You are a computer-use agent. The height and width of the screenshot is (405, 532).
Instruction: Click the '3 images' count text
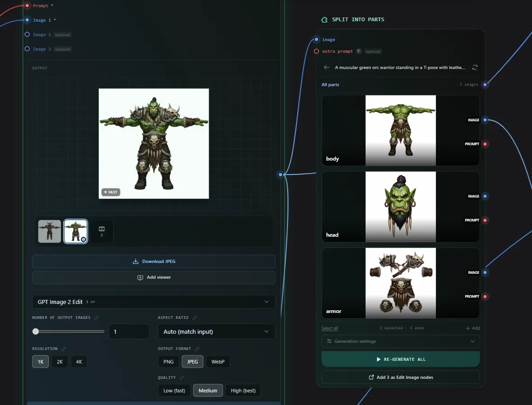click(x=468, y=84)
